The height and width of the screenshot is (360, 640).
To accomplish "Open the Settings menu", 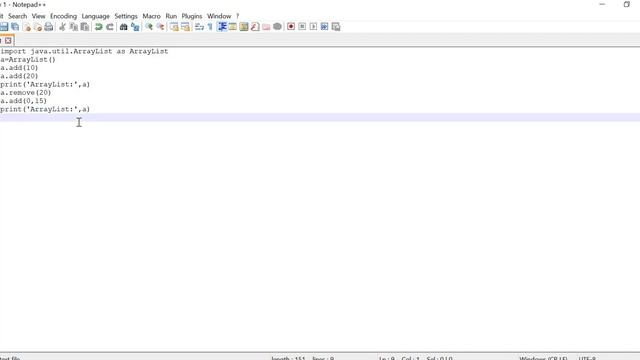I will click(126, 16).
